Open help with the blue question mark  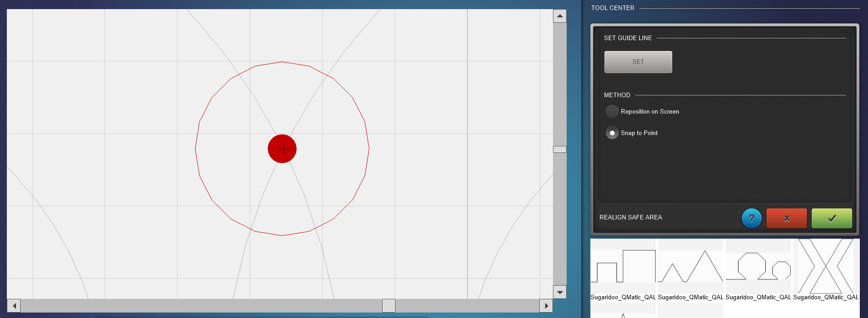(752, 219)
